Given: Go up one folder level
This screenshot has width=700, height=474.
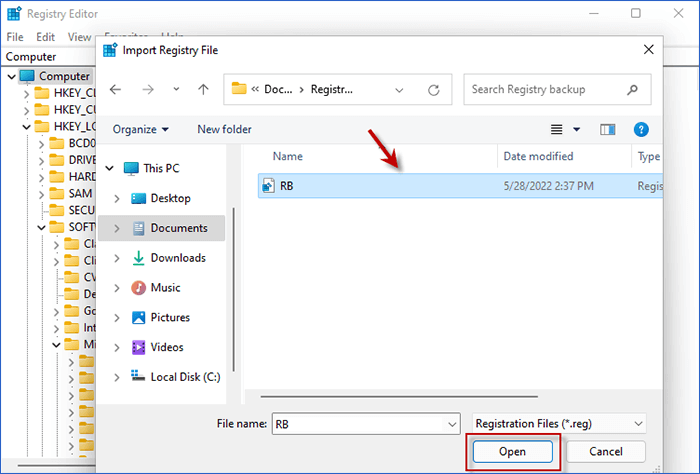Looking at the screenshot, I should click(203, 90).
